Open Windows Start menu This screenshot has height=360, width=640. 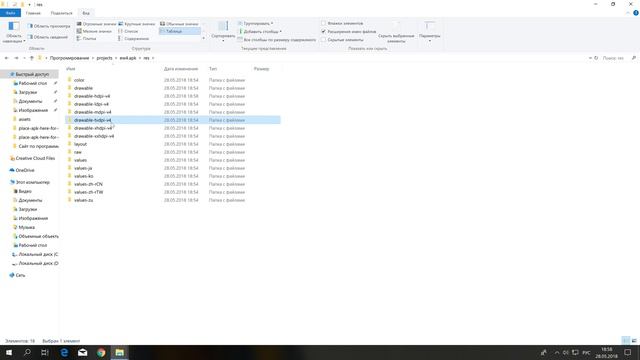click(x=9, y=352)
